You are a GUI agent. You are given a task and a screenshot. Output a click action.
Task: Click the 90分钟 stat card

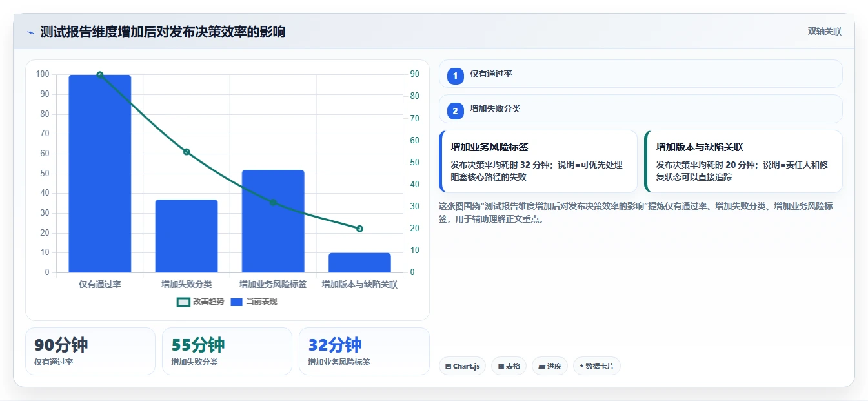click(90, 351)
